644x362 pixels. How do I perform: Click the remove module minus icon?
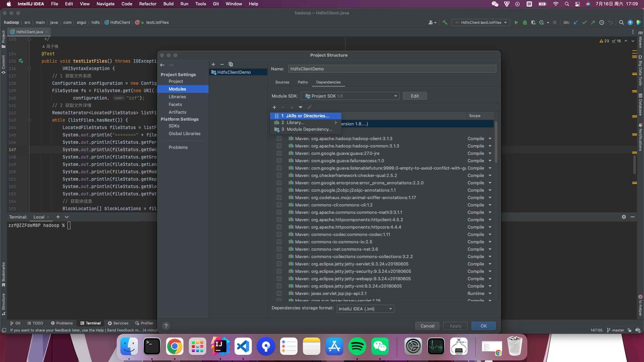222,64
